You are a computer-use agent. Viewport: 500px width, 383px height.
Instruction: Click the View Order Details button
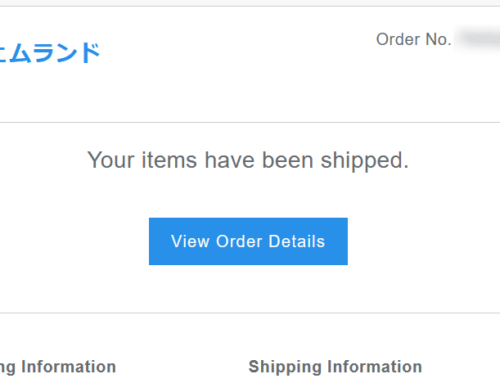(x=248, y=241)
